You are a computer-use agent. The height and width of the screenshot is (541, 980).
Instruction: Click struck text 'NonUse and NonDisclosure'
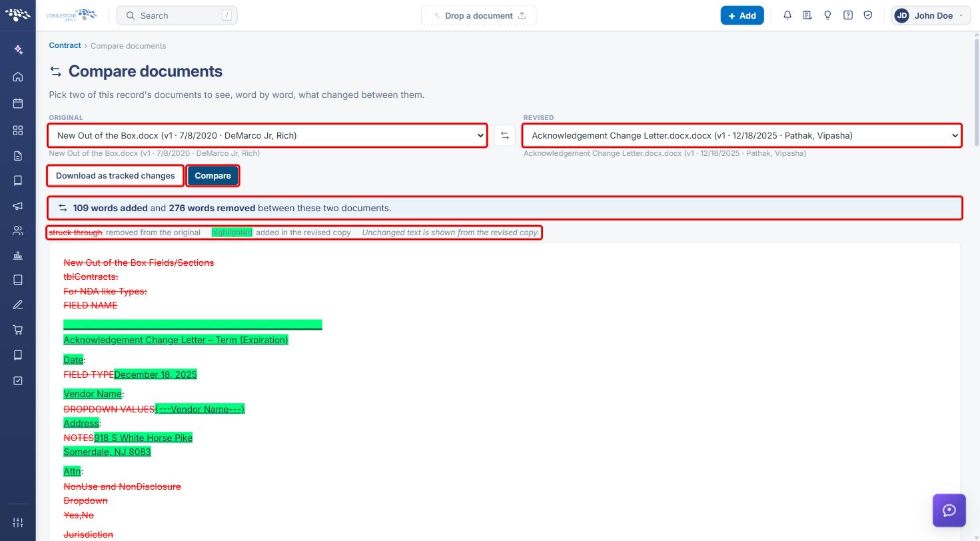coord(122,486)
